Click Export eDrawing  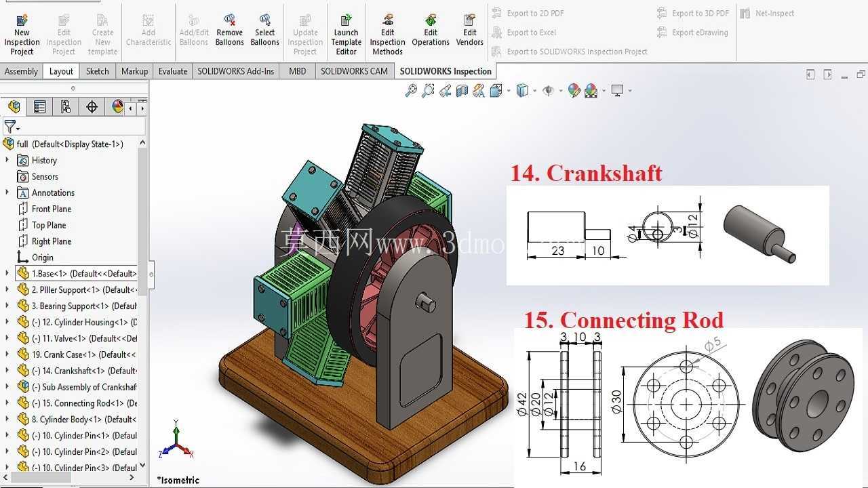tap(692, 32)
